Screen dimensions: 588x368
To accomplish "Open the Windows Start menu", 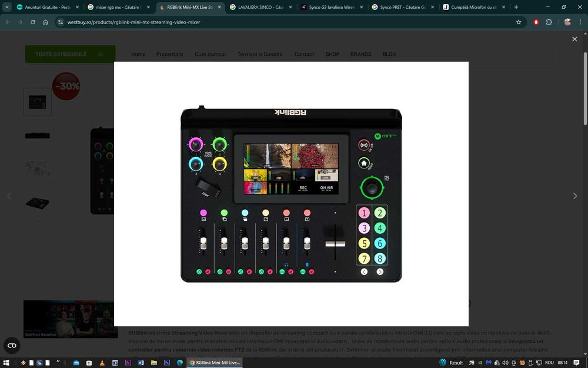I will [x=6, y=363].
